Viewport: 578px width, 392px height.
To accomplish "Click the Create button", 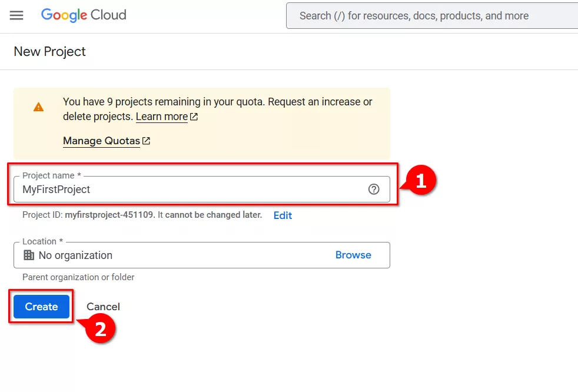I will (x=41, y=306).
